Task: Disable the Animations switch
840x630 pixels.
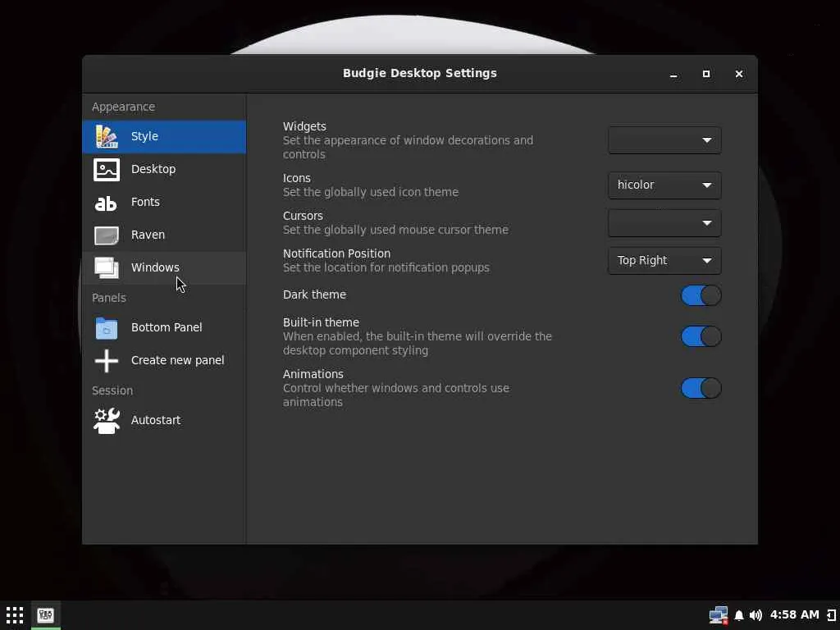Action: coord(701,388)
